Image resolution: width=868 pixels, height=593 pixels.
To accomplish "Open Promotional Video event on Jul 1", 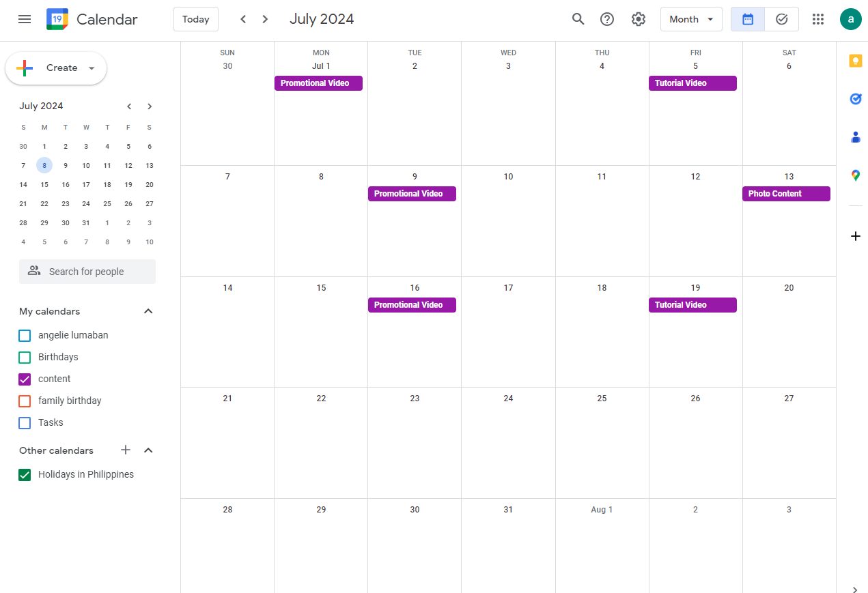I will [318, 83].
